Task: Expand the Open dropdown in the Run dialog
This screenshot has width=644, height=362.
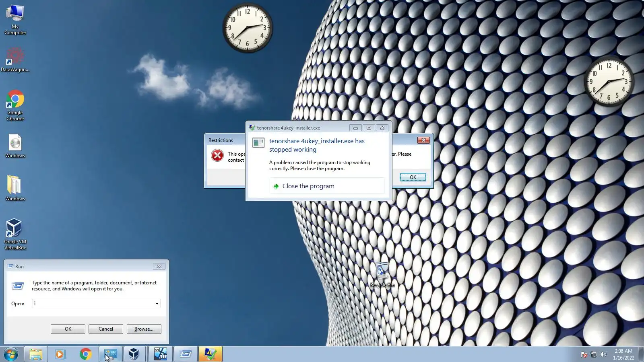Action: [x=157, y=304]
